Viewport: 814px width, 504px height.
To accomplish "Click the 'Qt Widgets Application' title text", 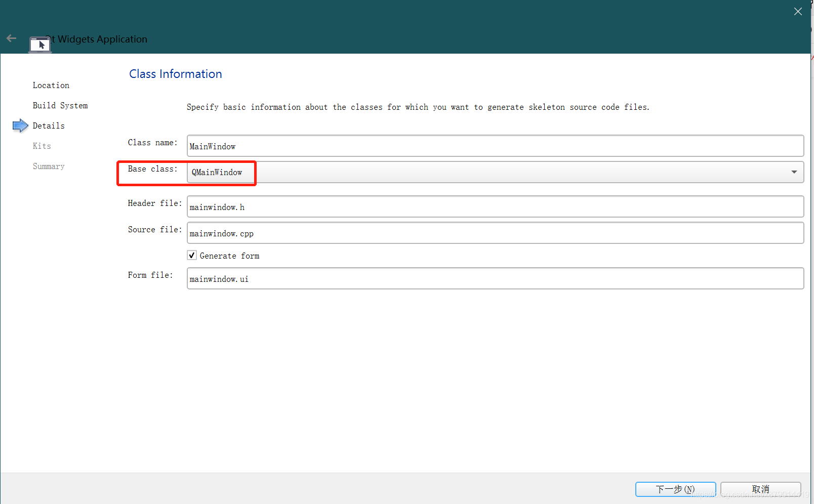I will coord(96,39).
